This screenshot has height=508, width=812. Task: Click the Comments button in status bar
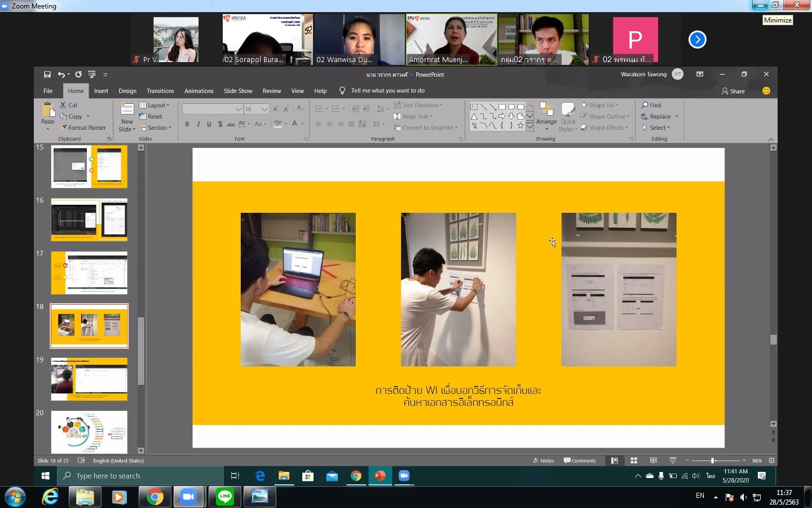point(580,461)
